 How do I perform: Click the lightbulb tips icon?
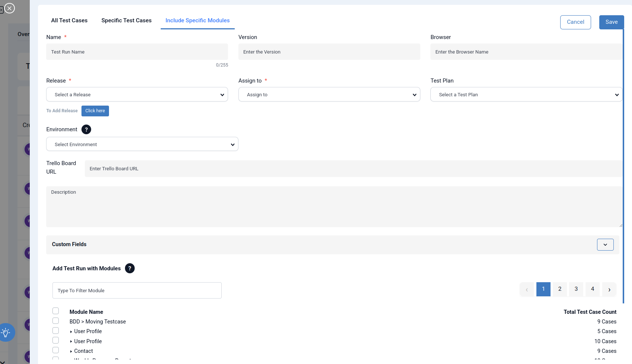pos(6,332)
